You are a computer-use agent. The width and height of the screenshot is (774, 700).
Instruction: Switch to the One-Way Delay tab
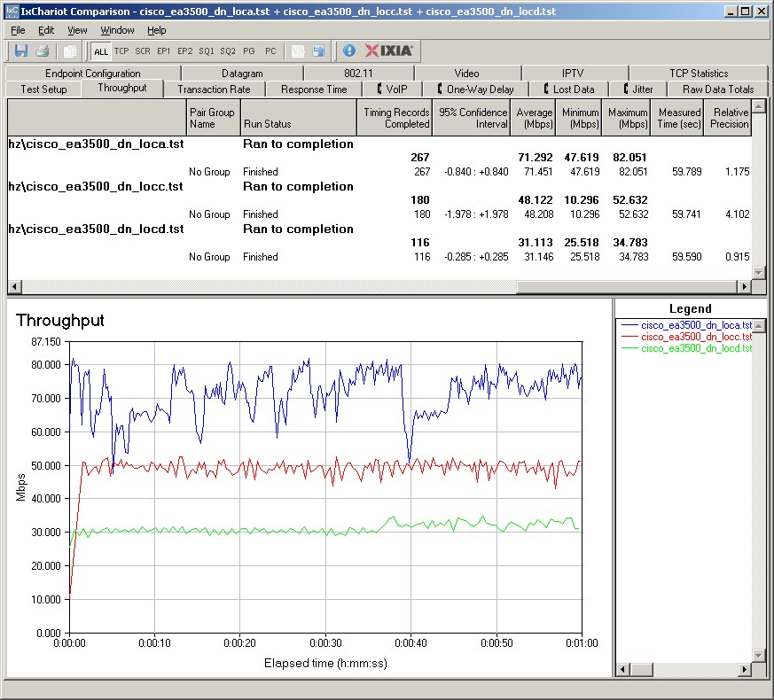(475, 89)
